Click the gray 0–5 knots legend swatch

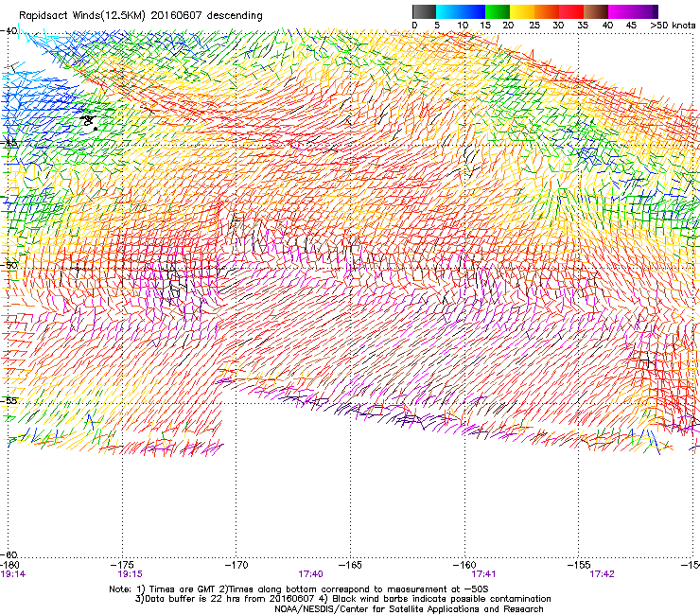424,11
